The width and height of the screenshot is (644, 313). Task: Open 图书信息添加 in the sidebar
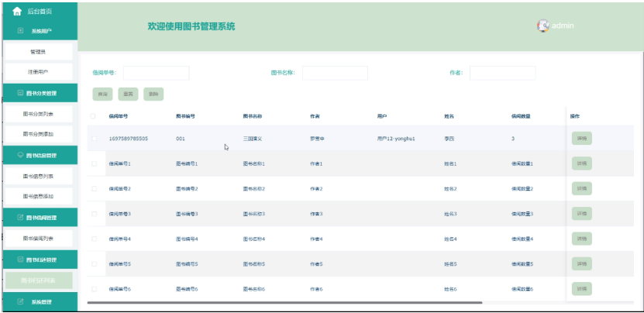click(x=39, y=196)
